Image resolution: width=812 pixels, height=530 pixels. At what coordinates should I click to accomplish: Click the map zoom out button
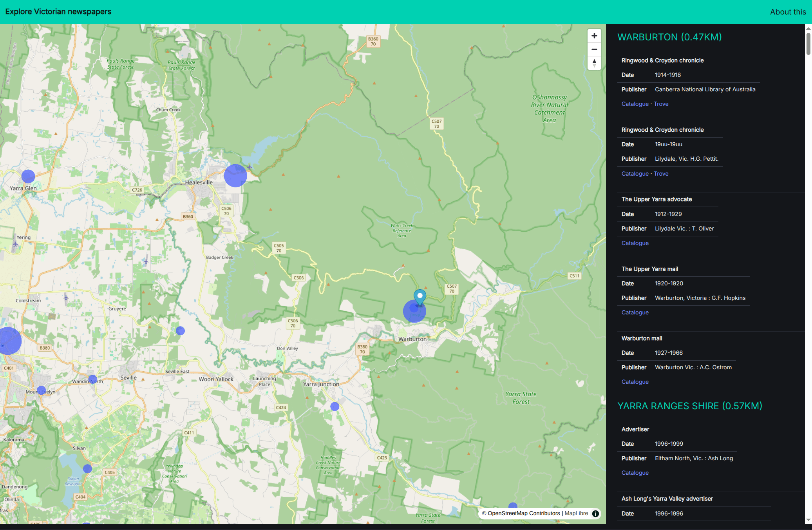point(594,49)
